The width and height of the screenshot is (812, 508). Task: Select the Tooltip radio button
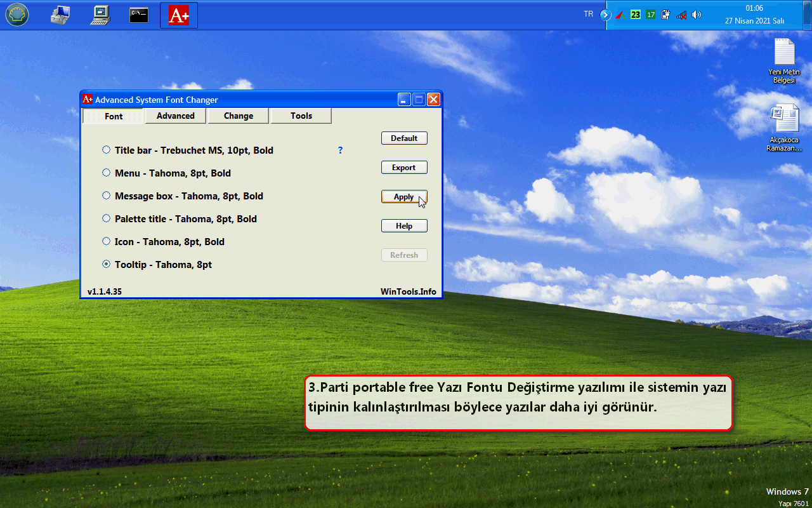[x=106, y=264]
